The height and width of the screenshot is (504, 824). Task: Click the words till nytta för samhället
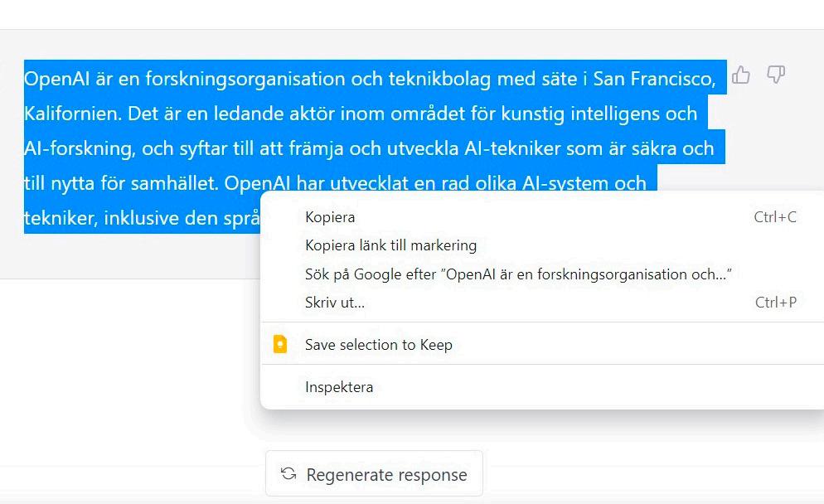(x=120, y=183)
